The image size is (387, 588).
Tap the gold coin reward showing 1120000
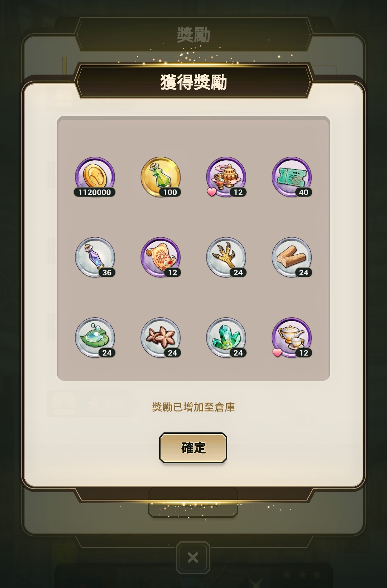pyautogui.click(x=95, y=177)
